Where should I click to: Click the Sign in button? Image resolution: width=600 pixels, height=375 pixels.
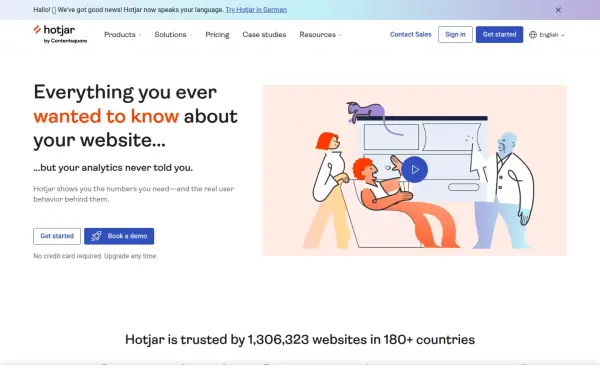tap(455, 34)
